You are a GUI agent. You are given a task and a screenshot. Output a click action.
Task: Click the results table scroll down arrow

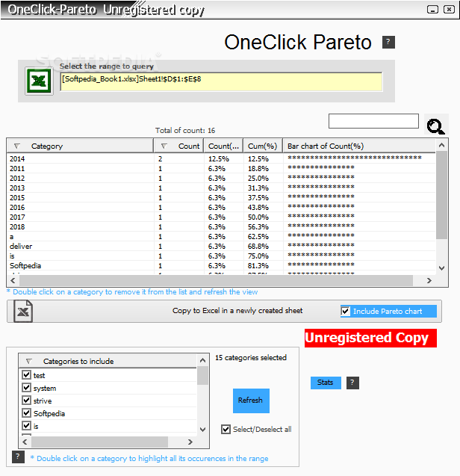pos(442,268)
